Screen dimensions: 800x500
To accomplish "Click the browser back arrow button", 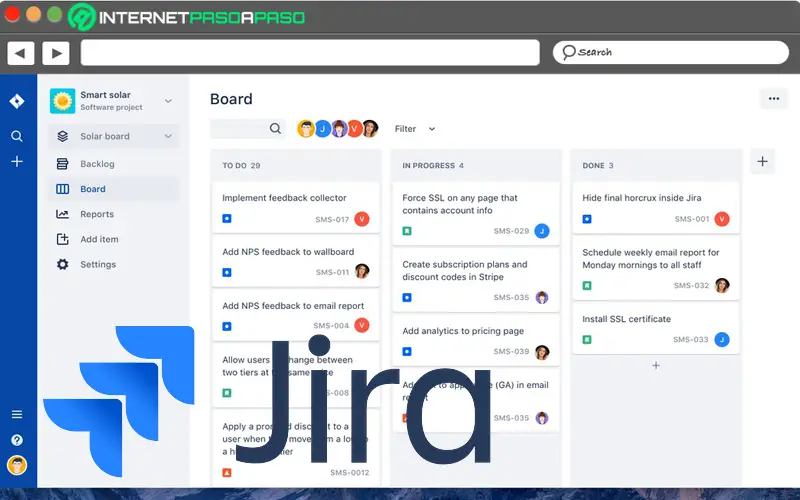I will (x=20, y=53).
